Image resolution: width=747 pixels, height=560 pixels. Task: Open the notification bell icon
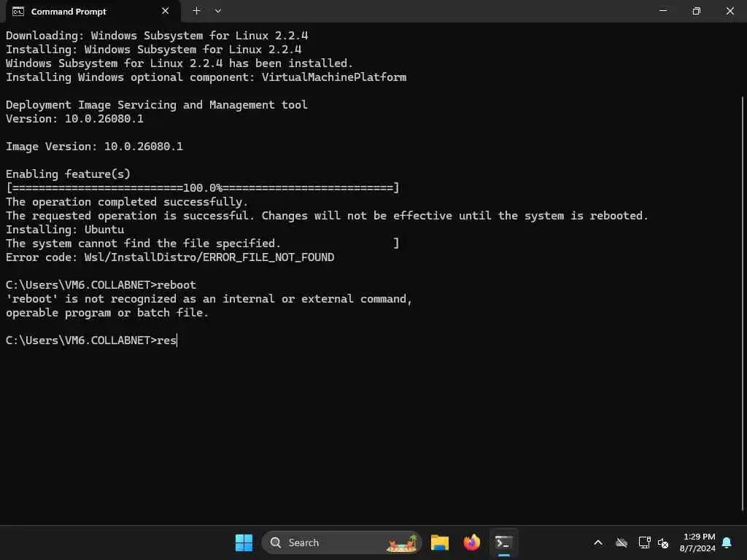click(x=727, y=542)
